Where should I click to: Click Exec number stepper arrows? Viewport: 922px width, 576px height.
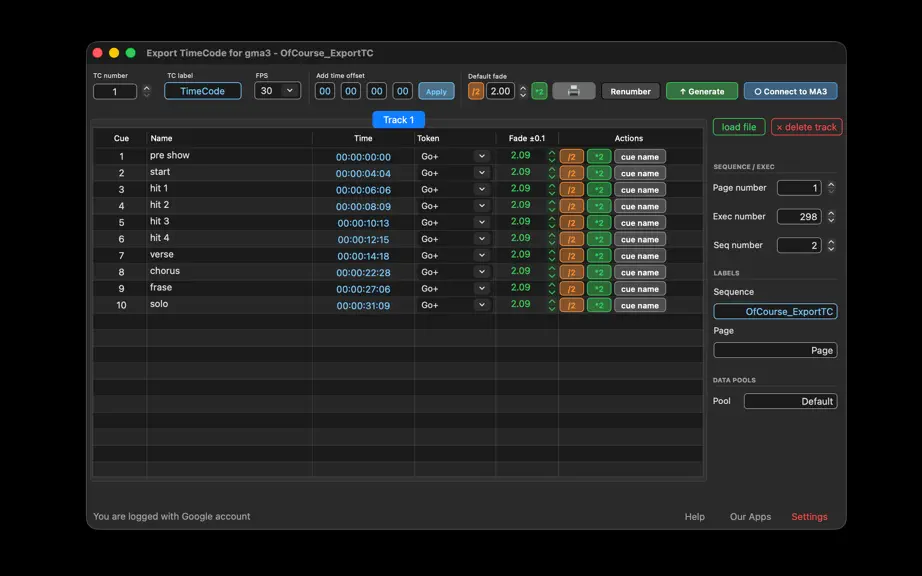[x=831, y=216]
